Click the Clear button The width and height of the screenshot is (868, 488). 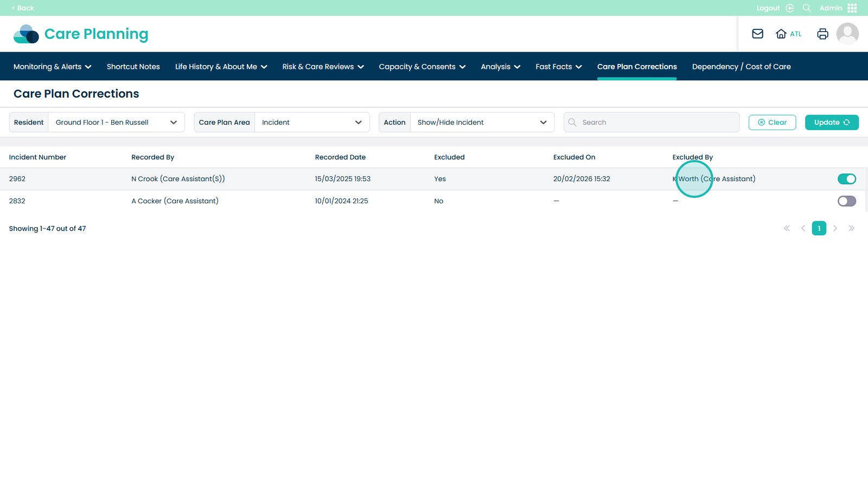point(772,123)
